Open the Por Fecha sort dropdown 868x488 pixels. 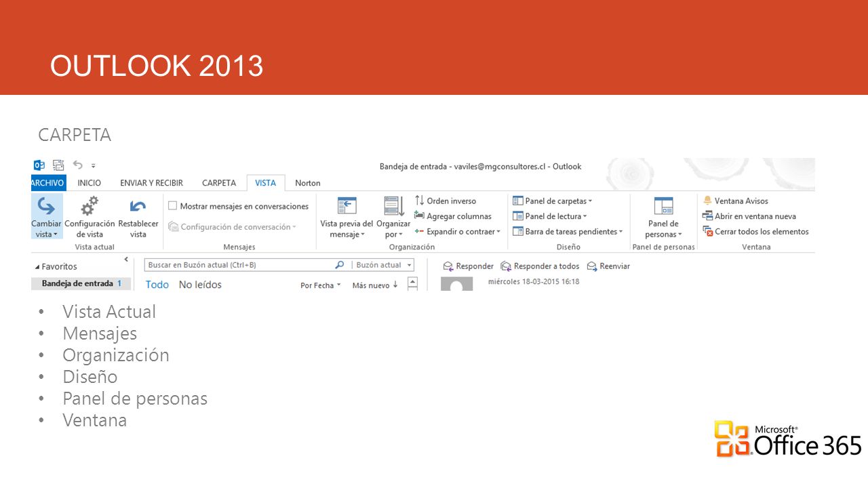320,285
